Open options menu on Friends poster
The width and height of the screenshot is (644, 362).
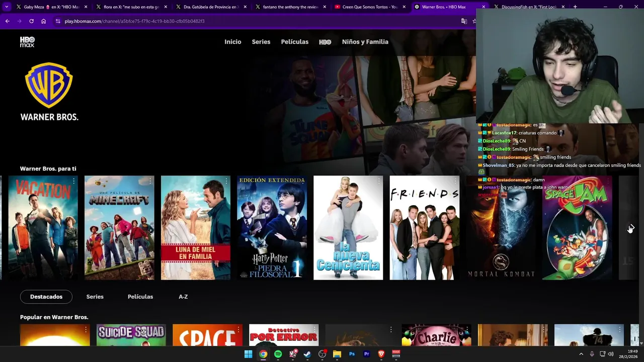tap(455, 181)
